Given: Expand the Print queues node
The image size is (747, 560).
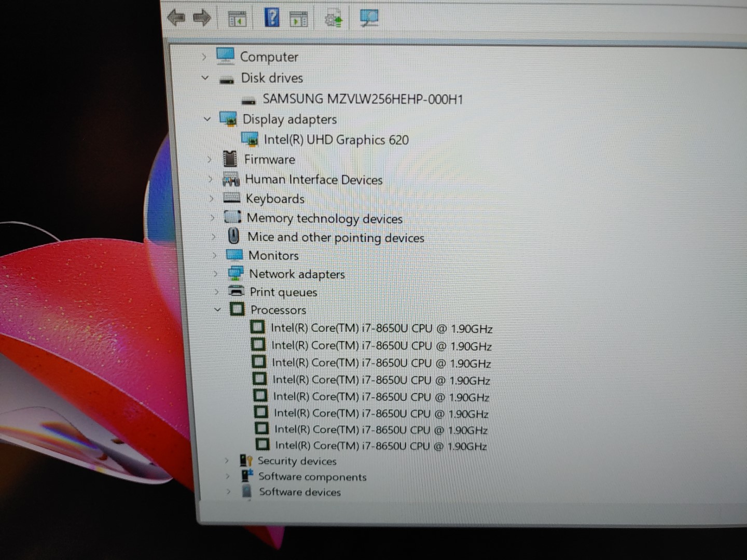Looking at the screenshot, I should pyautogui.click(x=217, y=291).
